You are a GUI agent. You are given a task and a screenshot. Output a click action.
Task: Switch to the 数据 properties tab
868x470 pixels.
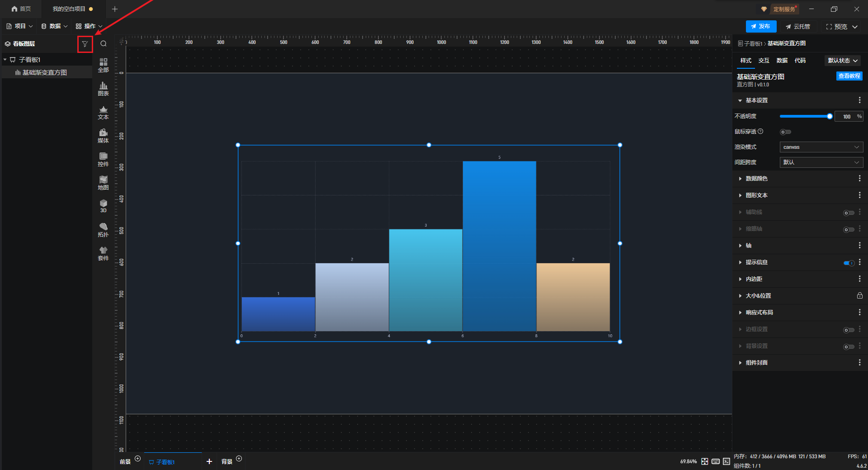pos(782,61)
